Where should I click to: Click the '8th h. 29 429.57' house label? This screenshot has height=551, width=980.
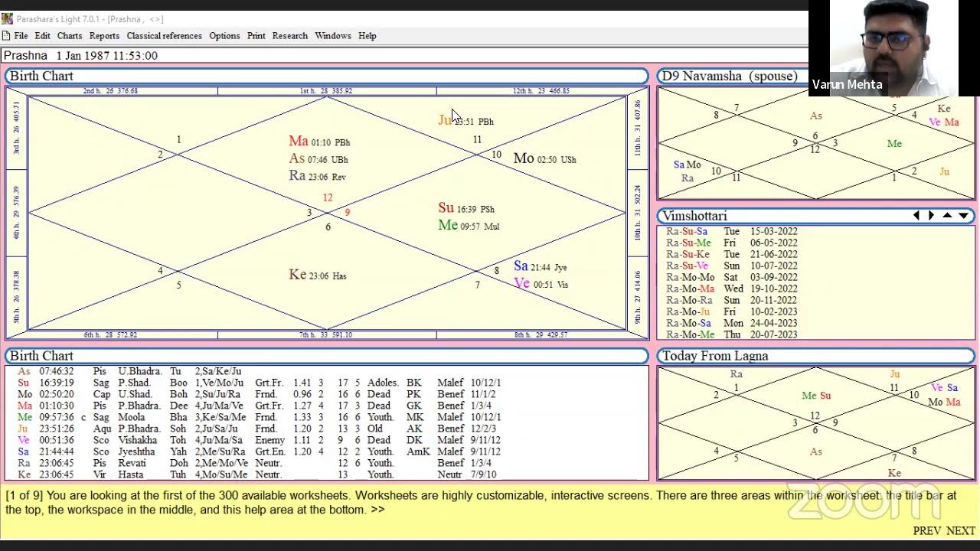point(541,335)
